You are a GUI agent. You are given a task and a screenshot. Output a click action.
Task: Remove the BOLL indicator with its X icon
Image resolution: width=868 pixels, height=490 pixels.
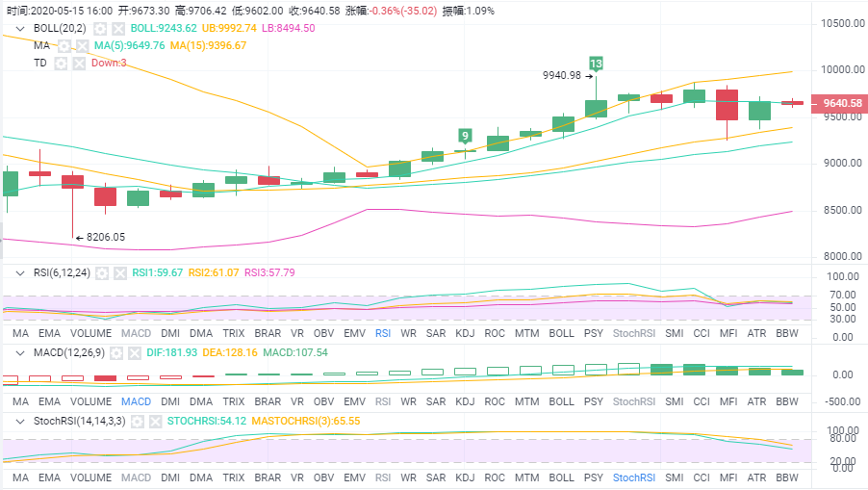pyautogui.click(x=117, y=29)
